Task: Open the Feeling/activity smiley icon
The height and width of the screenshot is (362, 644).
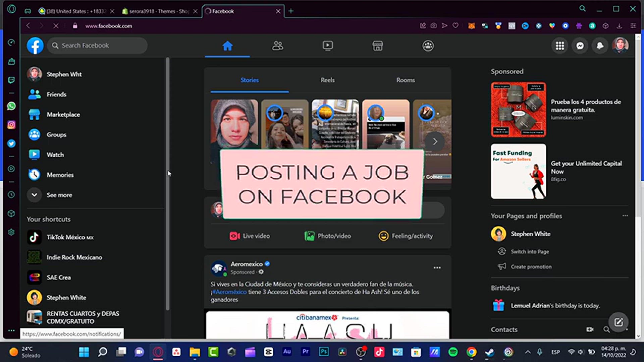Action: [383, 236]
